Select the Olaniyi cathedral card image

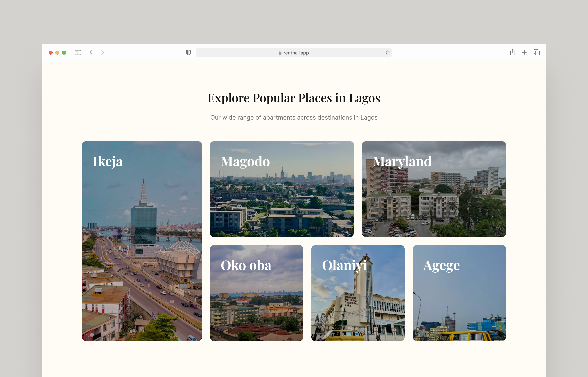pyautogui.click(x=358, y=293)
